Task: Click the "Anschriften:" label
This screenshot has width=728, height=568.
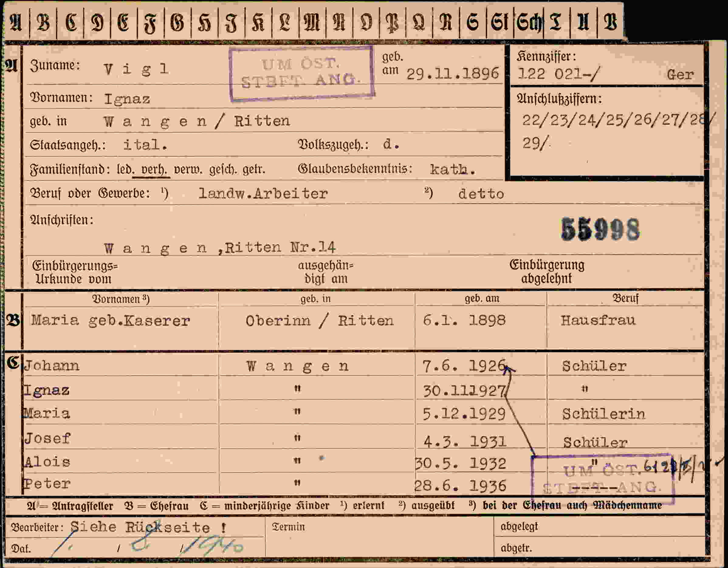Action: [62, 220]
